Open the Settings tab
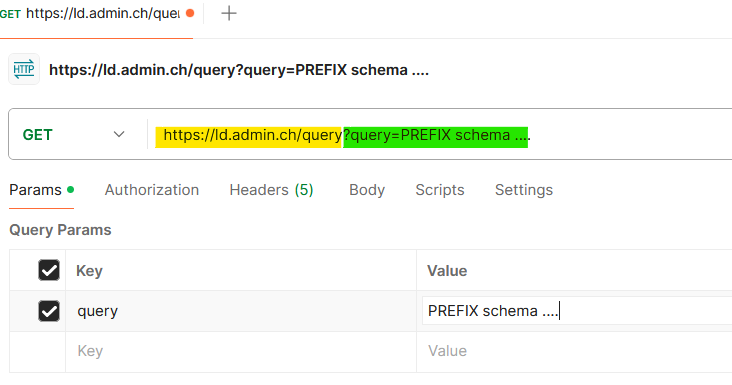The height and width of the screenshot is (385, 732). (524, 190)
